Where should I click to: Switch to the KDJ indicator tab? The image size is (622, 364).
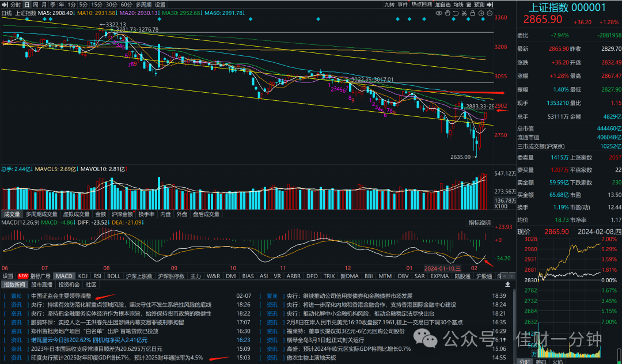[x=82, y=276]
